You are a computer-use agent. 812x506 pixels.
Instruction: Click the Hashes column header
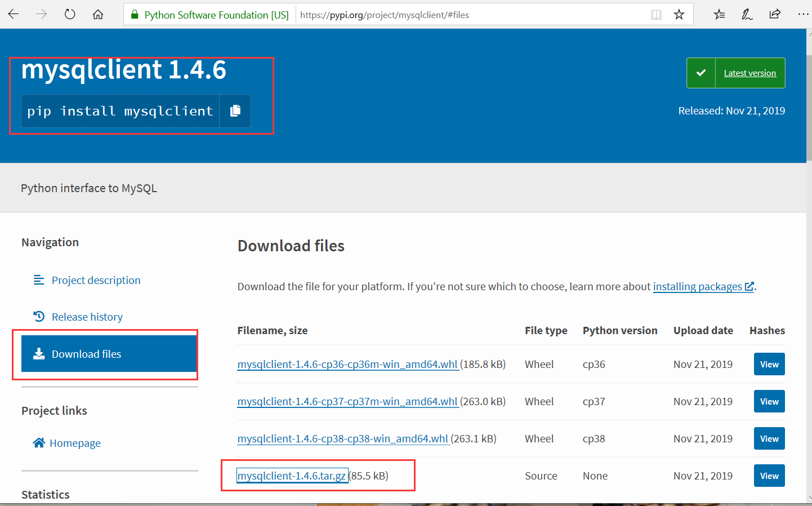[x=767, y=330]
